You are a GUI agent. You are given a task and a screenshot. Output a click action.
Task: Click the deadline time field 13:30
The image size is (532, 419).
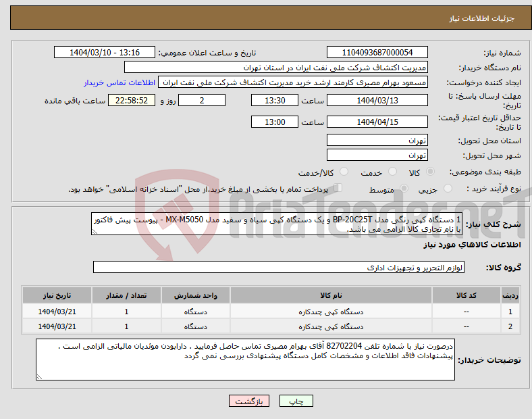[x=275, y=101]
